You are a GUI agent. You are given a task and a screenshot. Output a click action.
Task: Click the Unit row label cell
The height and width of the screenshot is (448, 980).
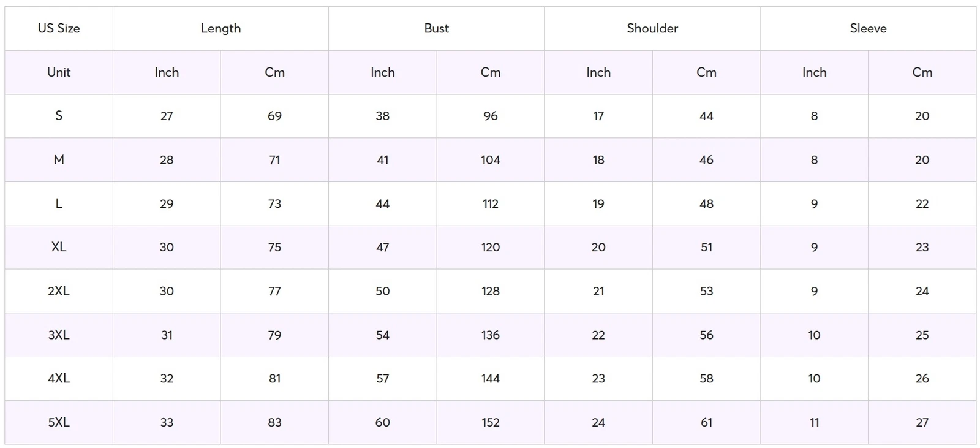[59, 72]
